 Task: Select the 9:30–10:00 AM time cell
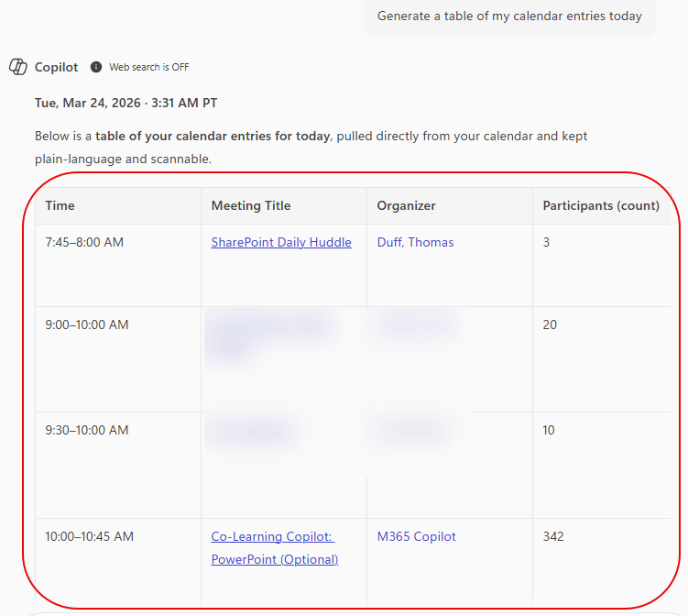tap(87, 430)
